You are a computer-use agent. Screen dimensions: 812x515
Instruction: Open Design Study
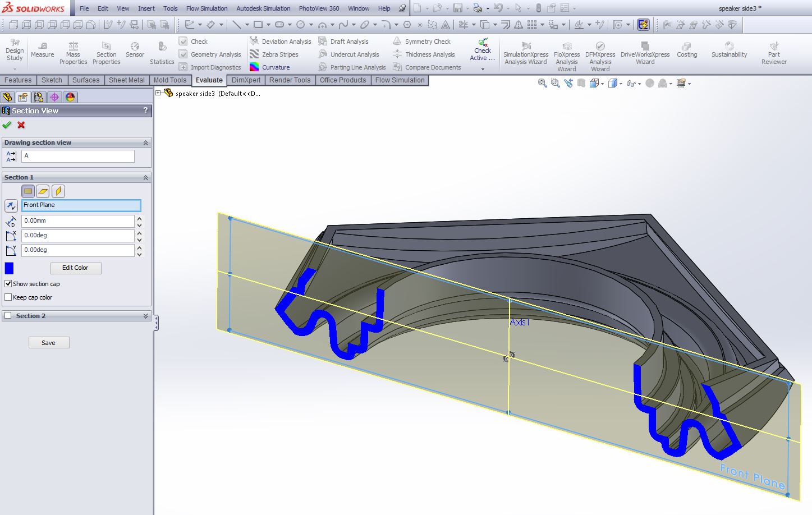(x=15, y=50)
